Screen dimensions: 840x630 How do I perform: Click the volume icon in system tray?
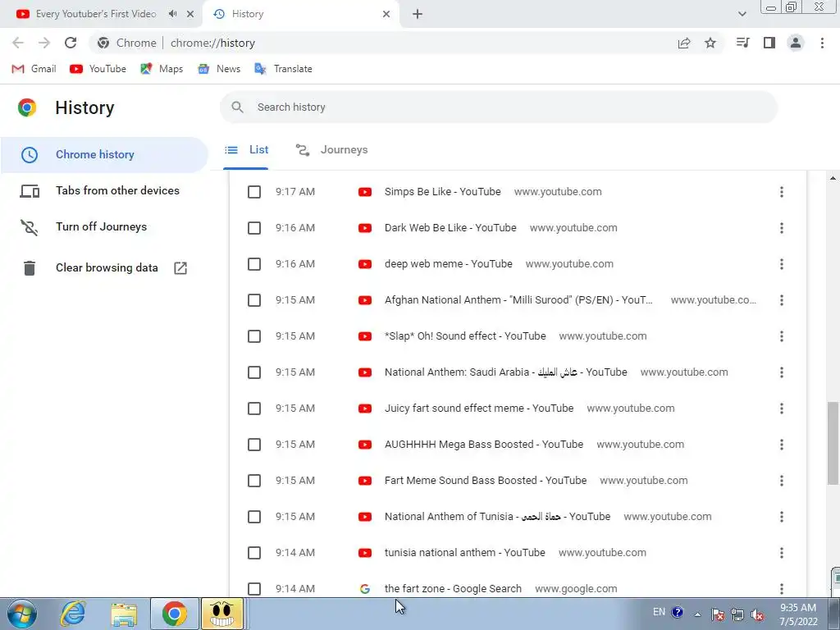point(757,614)
